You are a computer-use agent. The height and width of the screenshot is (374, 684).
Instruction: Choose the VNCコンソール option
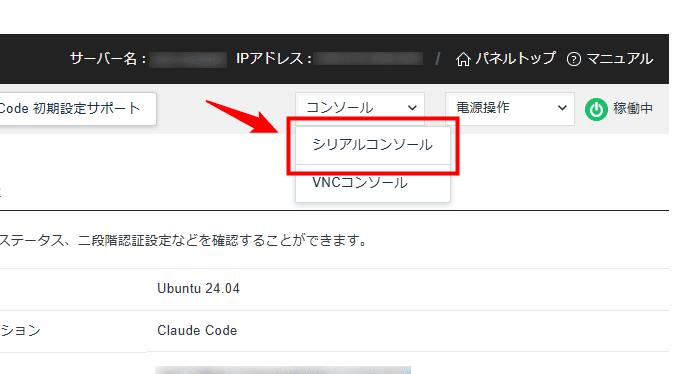click(x=373, y=183)
